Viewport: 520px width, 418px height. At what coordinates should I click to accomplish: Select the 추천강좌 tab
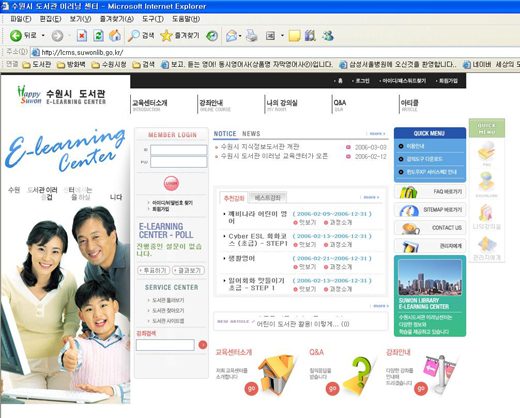(234, 198)
